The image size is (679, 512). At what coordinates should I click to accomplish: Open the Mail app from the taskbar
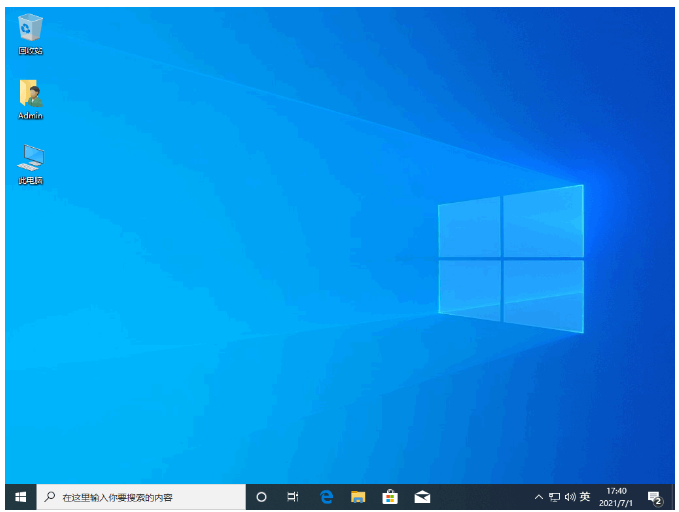pos(422,497)
